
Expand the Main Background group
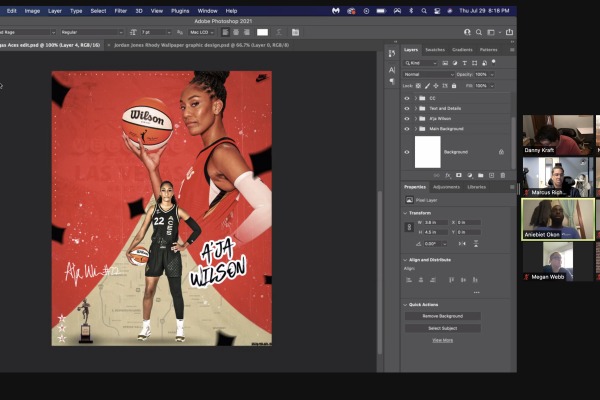(x=416, y=129)
